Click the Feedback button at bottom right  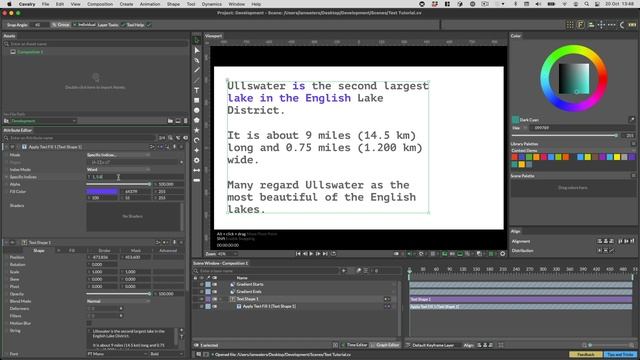point(585,354)
